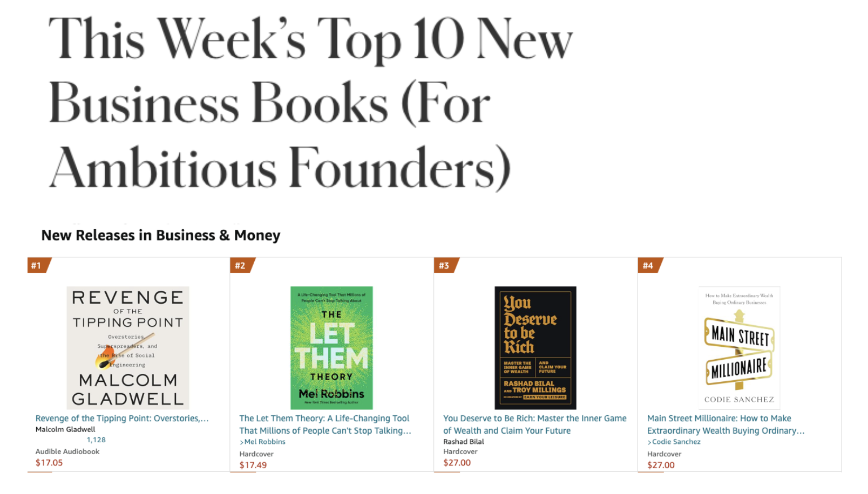Open Main Street Millionaire cover image
The image size is (868, 494).
[x=740, y=348]
